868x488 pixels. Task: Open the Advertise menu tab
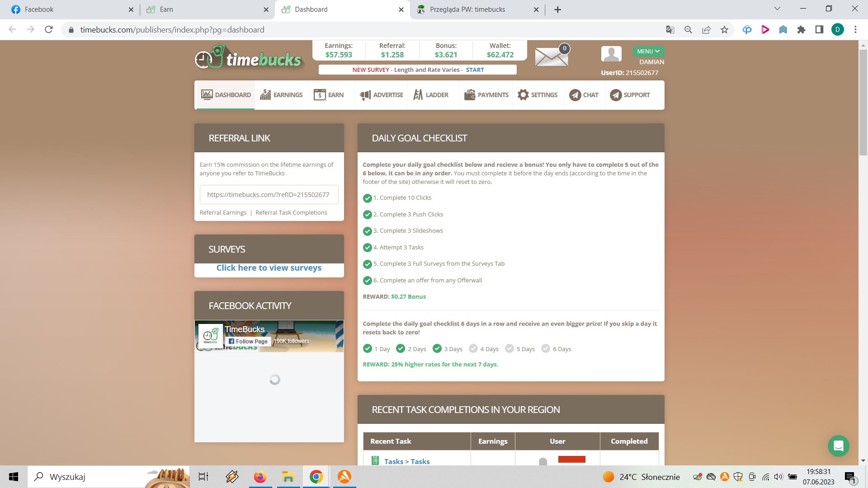click(381, 95)
